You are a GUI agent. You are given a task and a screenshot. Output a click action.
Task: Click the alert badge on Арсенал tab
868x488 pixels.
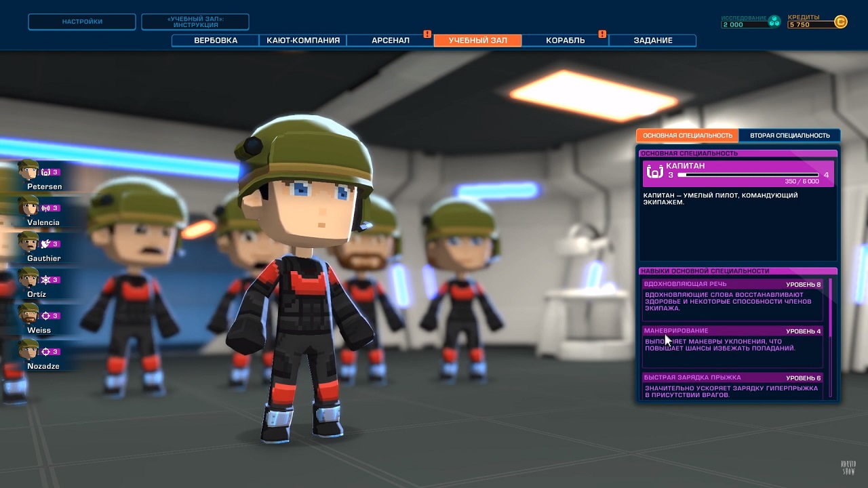pyautogui.click(x=427, y=34)
